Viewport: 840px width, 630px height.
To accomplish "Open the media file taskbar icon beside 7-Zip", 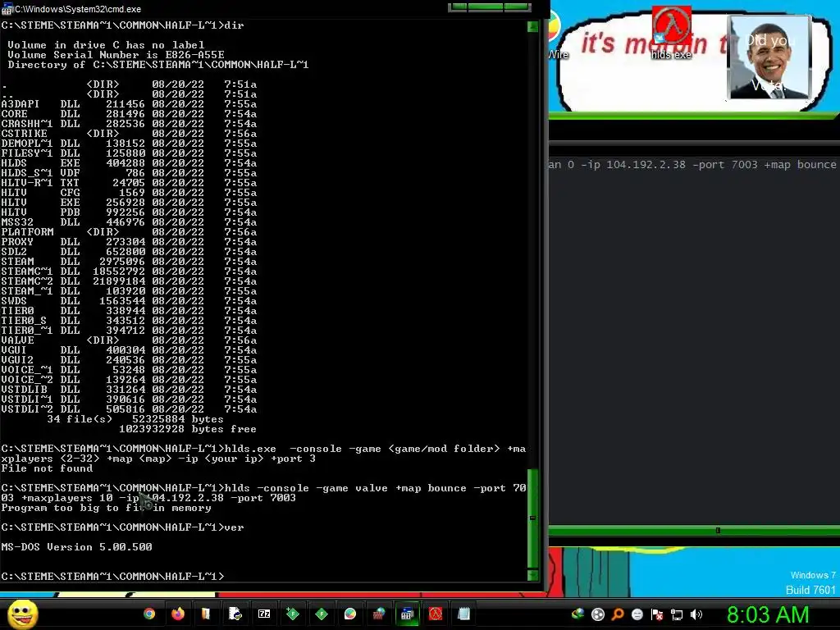I will point(235,614).
